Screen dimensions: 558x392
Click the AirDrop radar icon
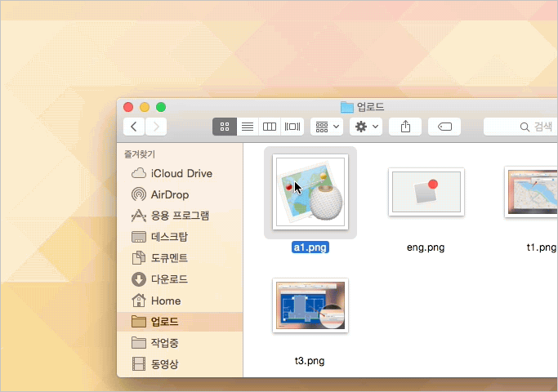139,194
